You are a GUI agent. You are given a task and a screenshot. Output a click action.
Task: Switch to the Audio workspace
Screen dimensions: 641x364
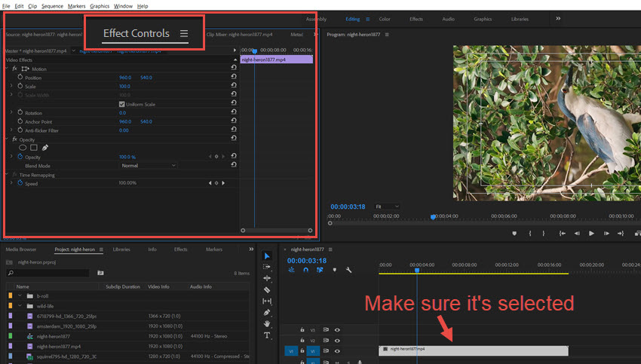[x=448, y=19]
